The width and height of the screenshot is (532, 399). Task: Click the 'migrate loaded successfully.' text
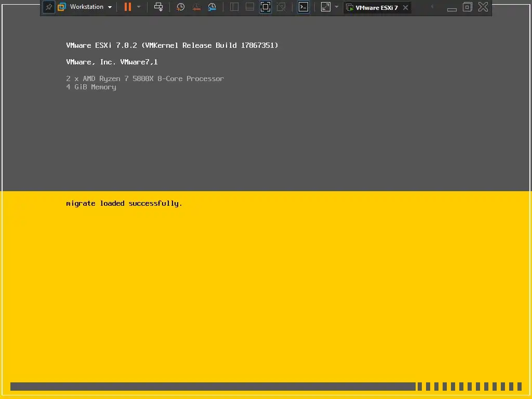point(124,204)
